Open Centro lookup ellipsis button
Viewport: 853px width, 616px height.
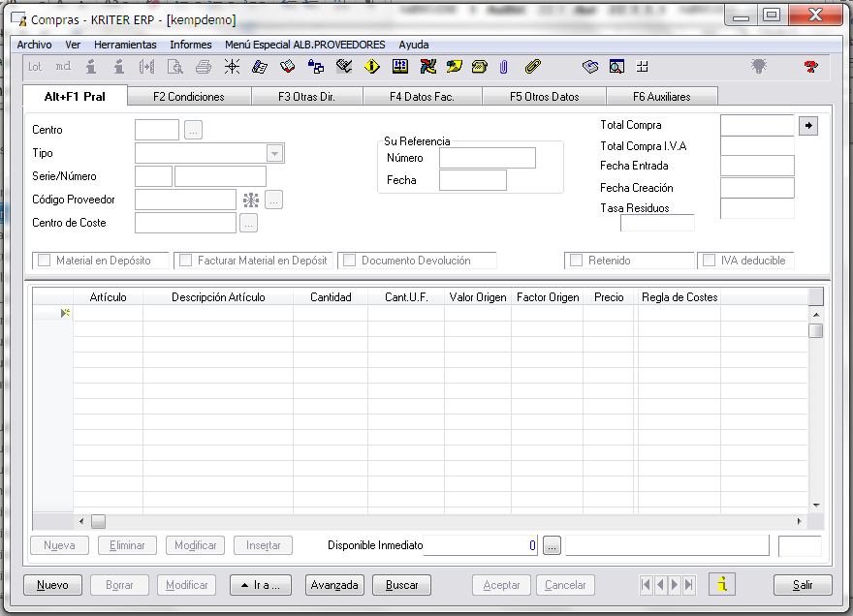pos(193,131)
